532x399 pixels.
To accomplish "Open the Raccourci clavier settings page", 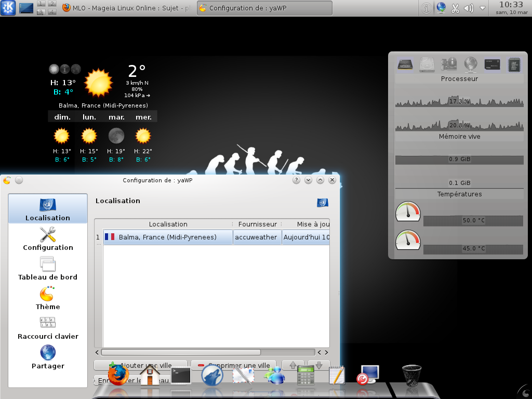I will pos(48,327).
